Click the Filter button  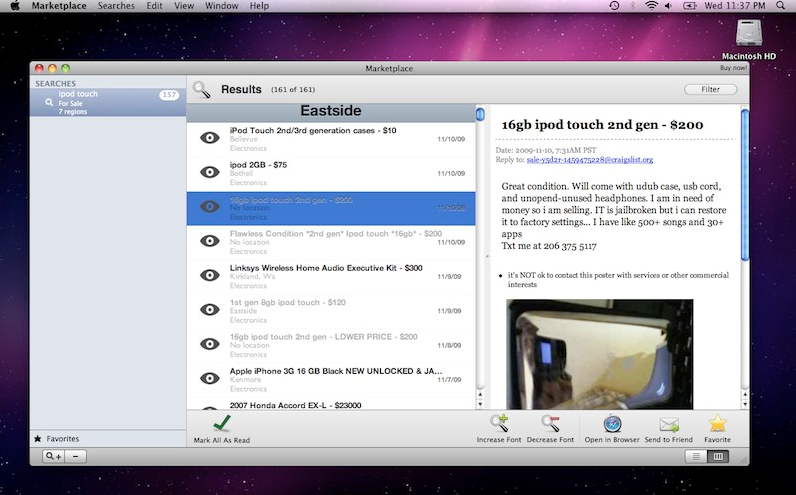click(710, 90)
